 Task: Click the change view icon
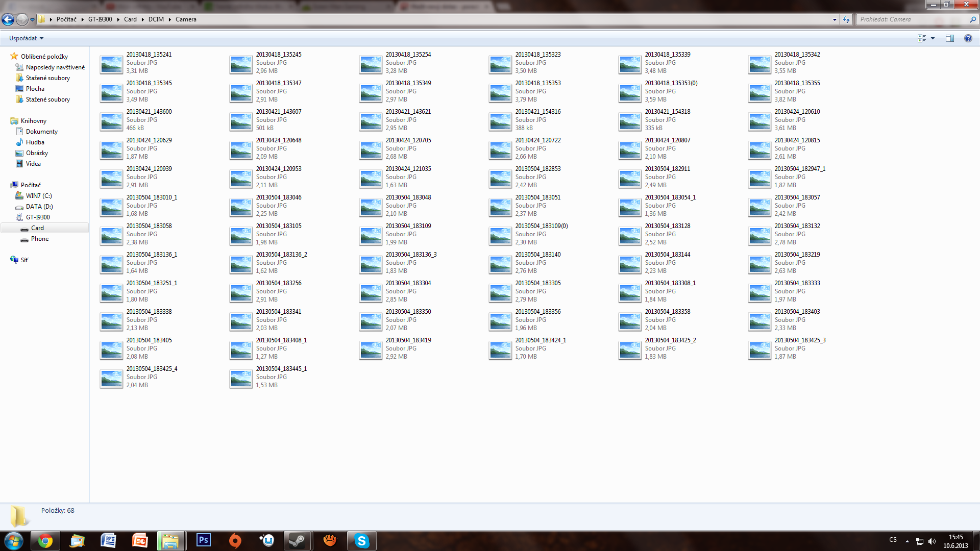point(922,38)
